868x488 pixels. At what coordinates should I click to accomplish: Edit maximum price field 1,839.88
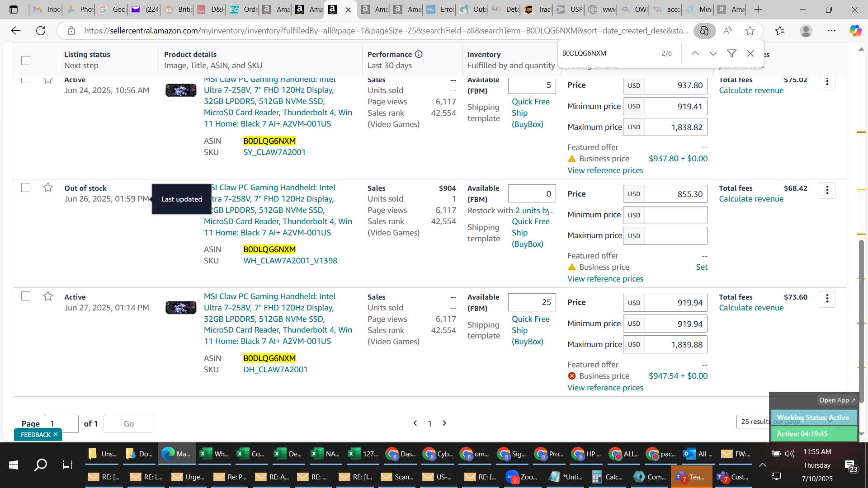676,344
